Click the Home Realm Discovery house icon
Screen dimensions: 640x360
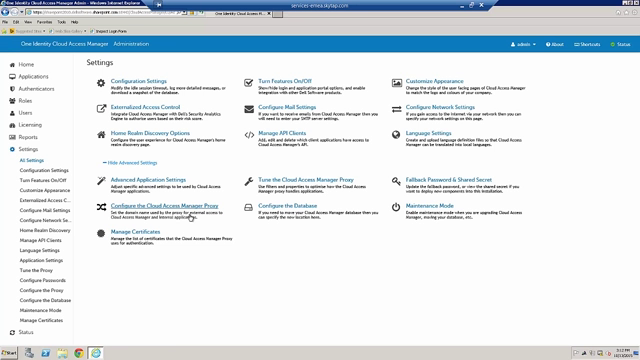[101, 135]
